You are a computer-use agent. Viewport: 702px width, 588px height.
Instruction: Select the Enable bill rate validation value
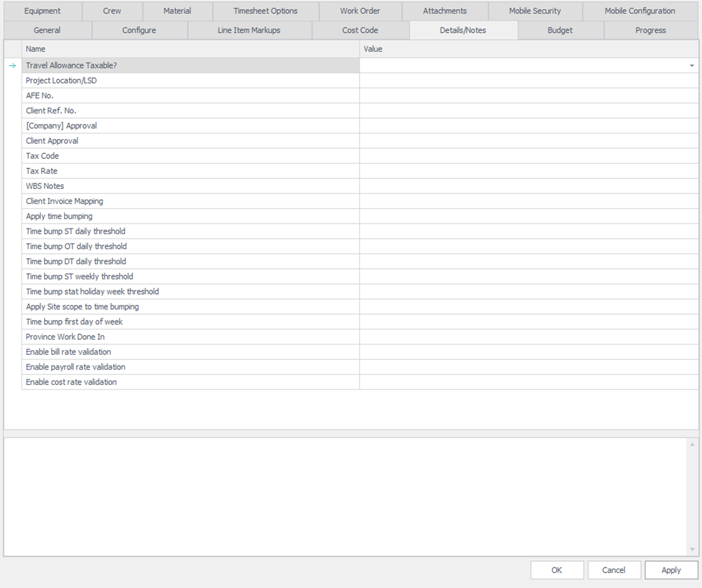click(x=528, y=352)
